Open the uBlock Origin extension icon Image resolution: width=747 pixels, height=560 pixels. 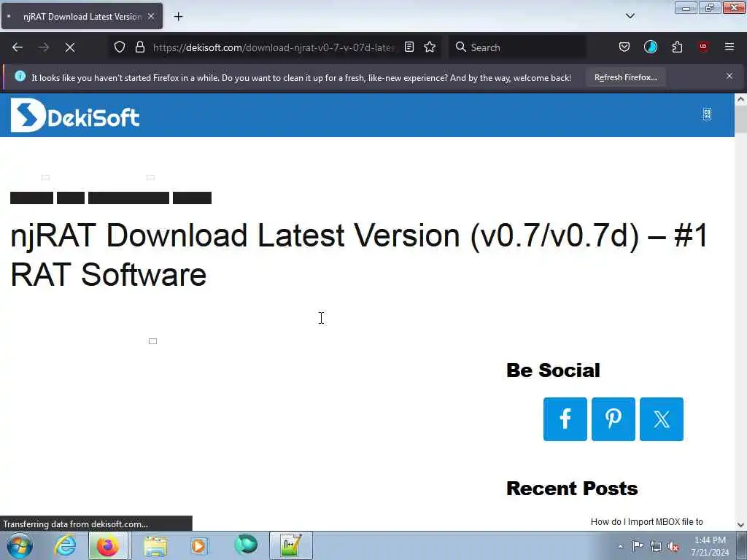coord(703,47)
